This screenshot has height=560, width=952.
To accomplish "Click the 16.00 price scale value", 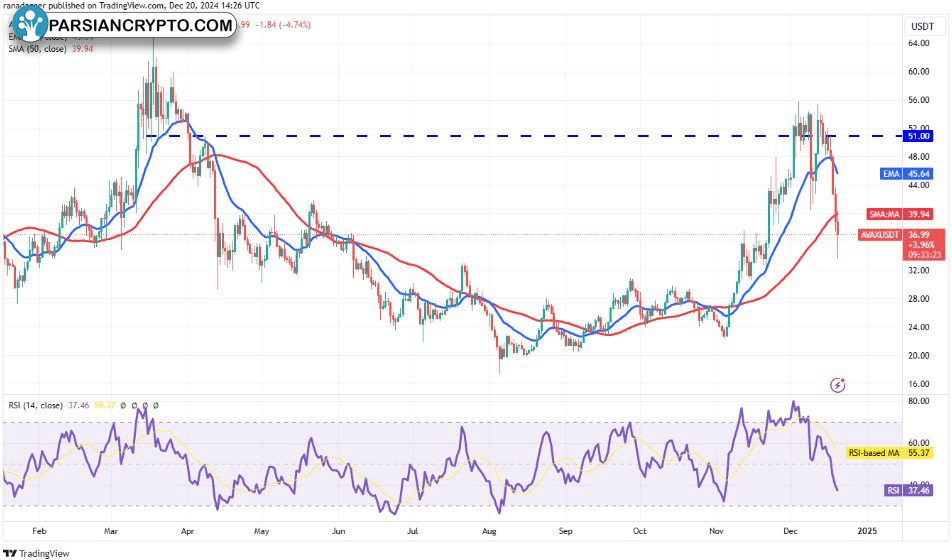I will coord(919,383).
